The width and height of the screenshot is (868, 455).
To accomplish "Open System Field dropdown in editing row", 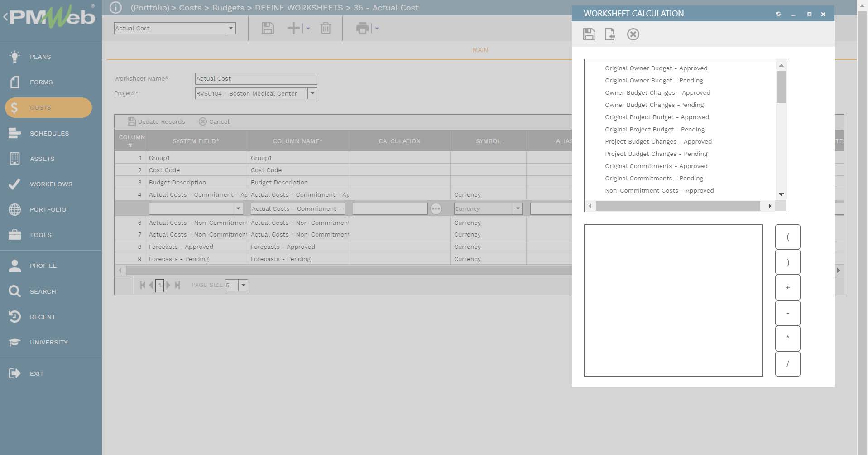I will point(238,209).
